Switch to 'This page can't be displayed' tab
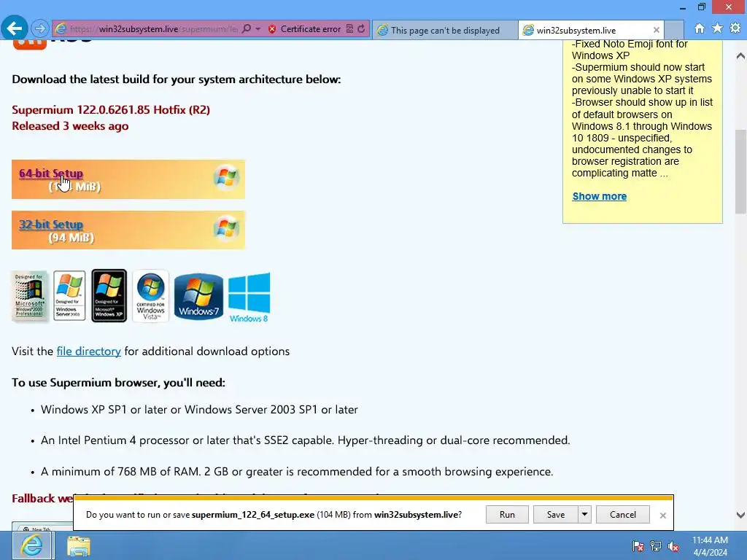 pyautogui.click(x=444, y=30)
